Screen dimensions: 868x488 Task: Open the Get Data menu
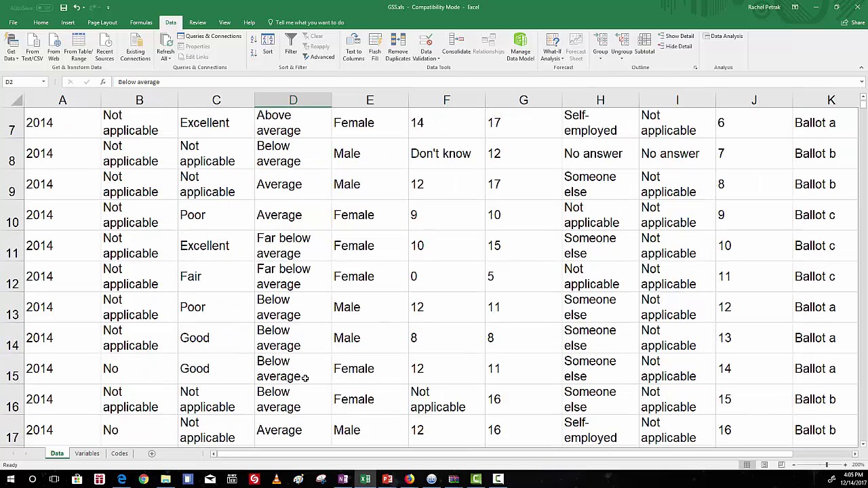11,47
